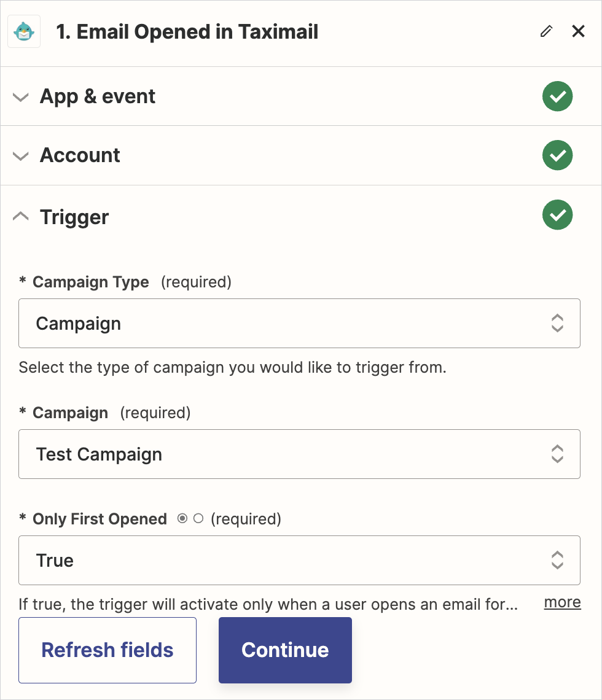Open the Test Campaign dropdown

[299, 454]
